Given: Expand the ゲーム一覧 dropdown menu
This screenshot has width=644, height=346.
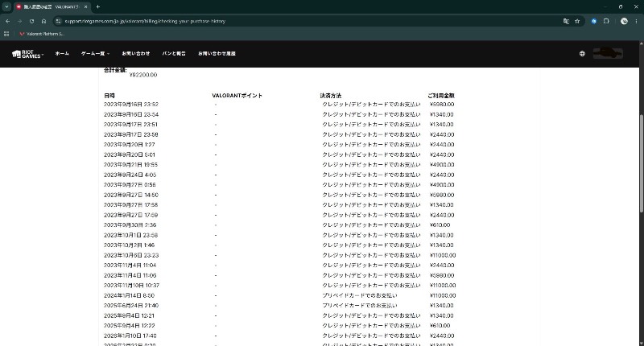Looking at the screenshot, I should 95,53.
